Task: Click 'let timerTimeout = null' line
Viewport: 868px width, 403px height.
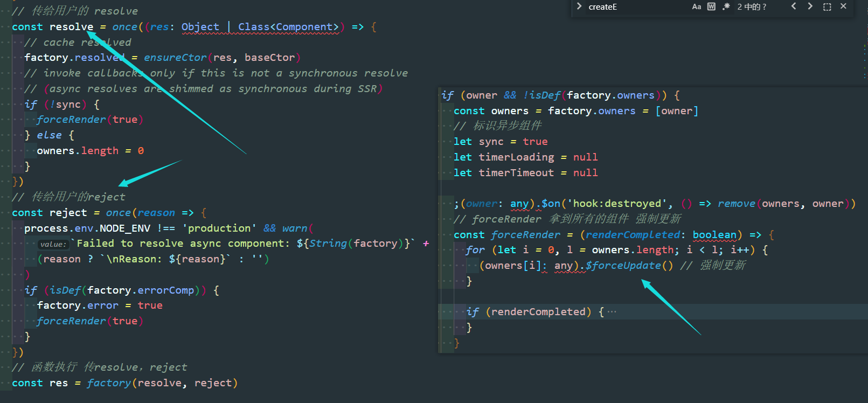Action: click(x=526, y=173)
